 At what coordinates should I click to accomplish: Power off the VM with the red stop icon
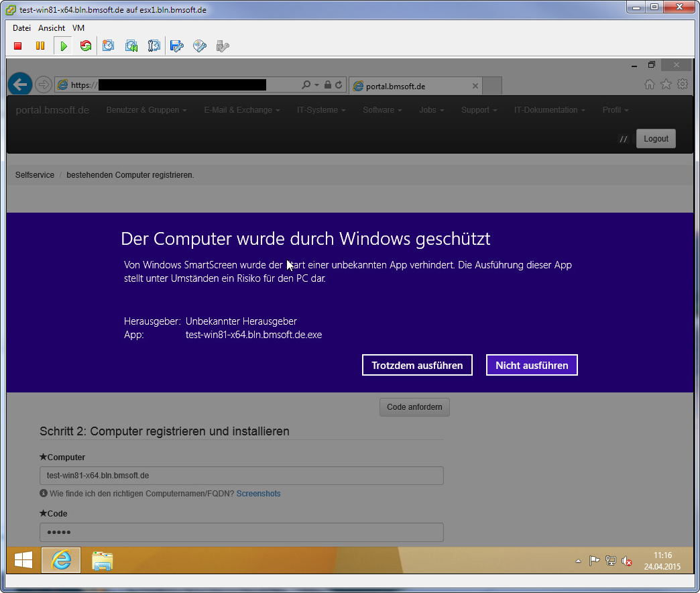click(18, 46)
